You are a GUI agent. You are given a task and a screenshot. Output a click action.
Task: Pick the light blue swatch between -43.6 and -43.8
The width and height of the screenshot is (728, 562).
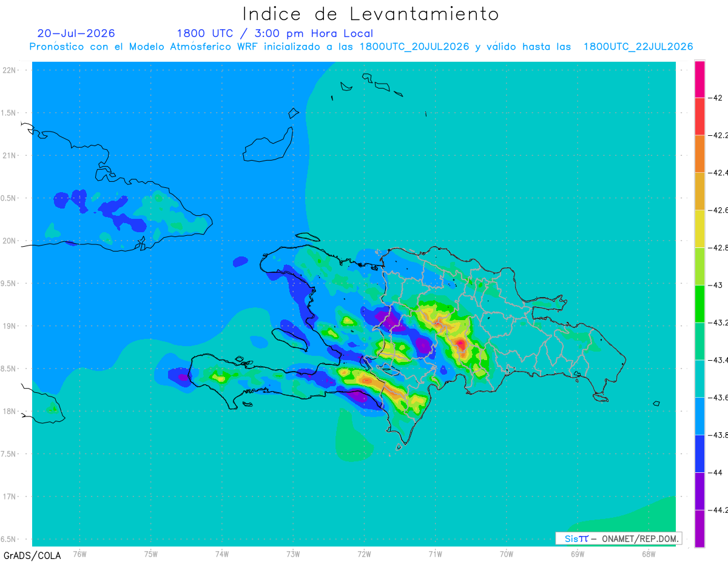(x=699, y=416)
